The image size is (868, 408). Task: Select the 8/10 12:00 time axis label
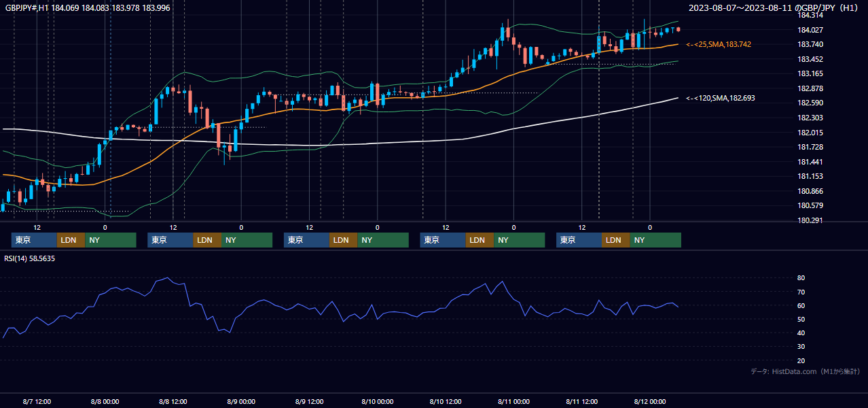(x=445, y=402)
